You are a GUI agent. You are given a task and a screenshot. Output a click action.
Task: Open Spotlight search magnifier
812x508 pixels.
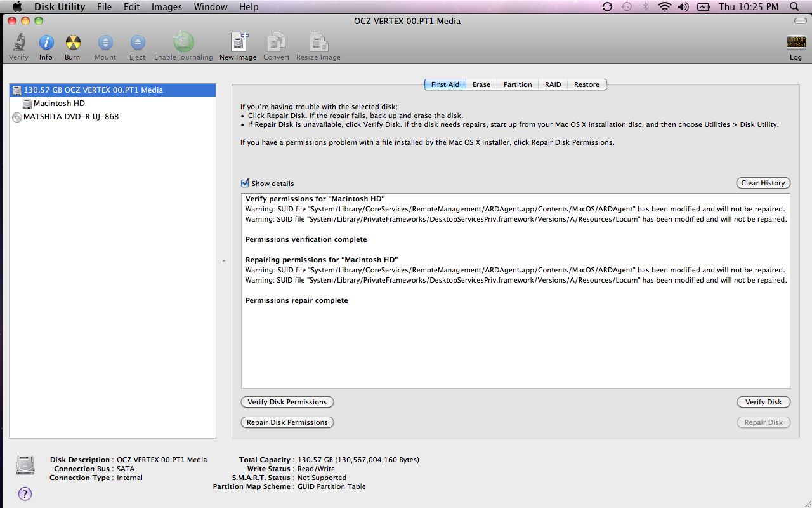pos(794,7)
